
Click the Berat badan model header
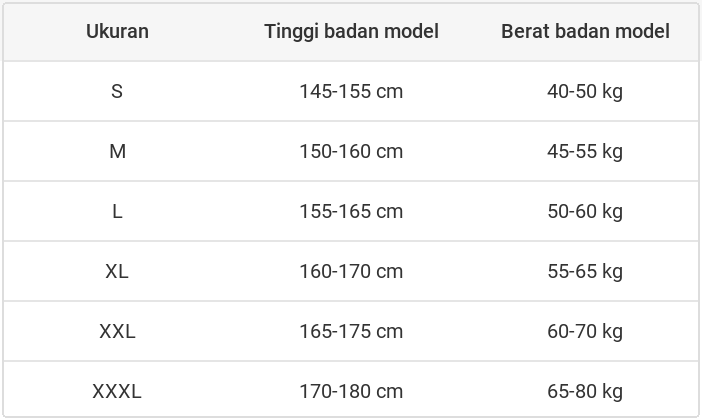(x=585, y=31)
